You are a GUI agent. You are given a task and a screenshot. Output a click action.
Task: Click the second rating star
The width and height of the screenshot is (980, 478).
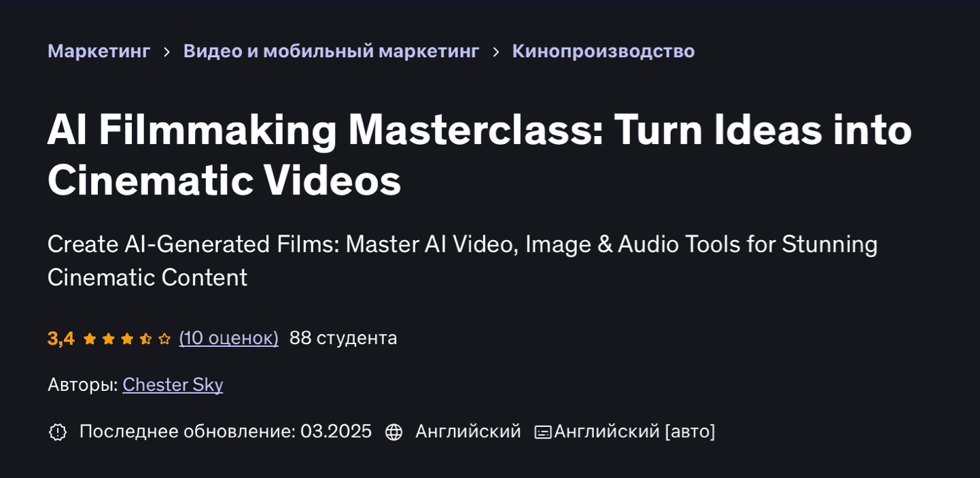coord(108,339)
